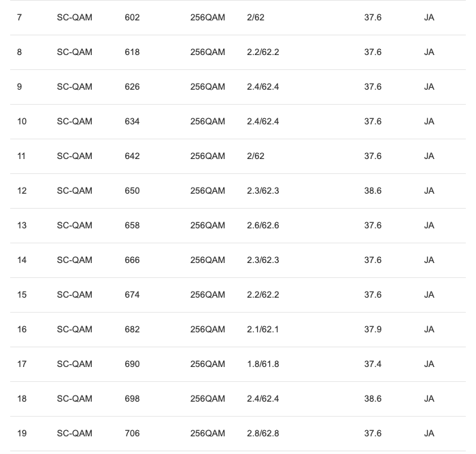Click power value 2/62 in row 11

256,156
